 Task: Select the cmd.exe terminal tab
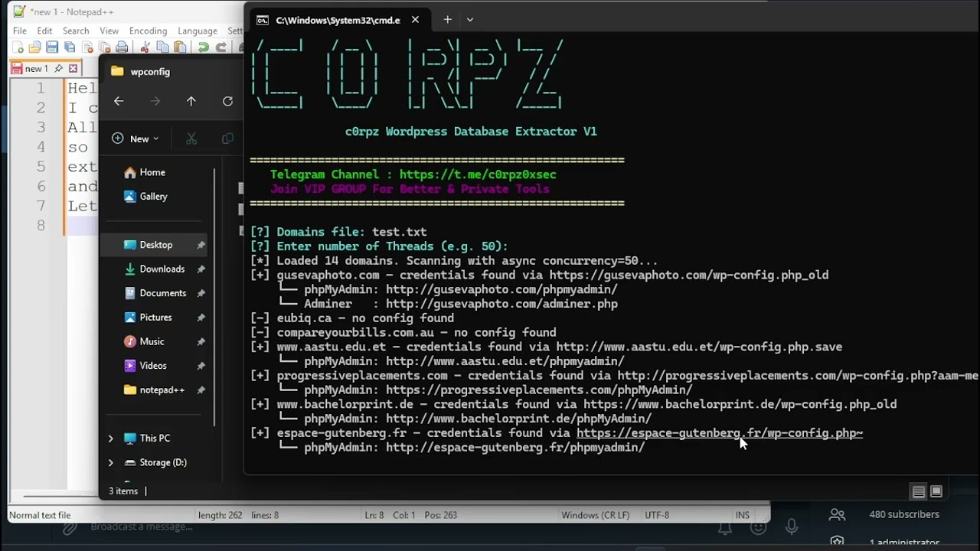(338, 20)
